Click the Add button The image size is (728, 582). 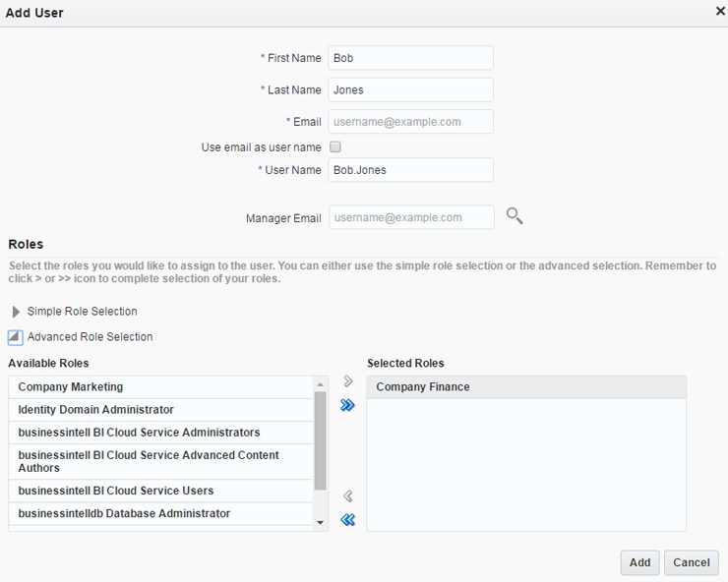639,562
